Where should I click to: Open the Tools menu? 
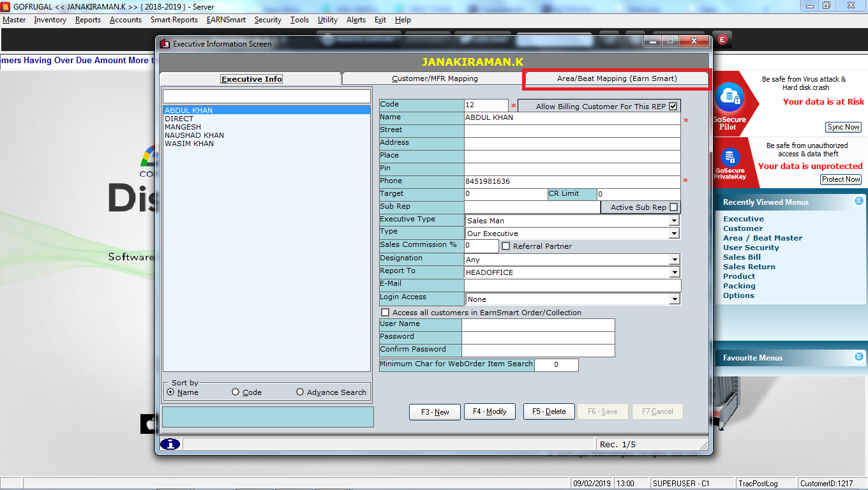300,20
